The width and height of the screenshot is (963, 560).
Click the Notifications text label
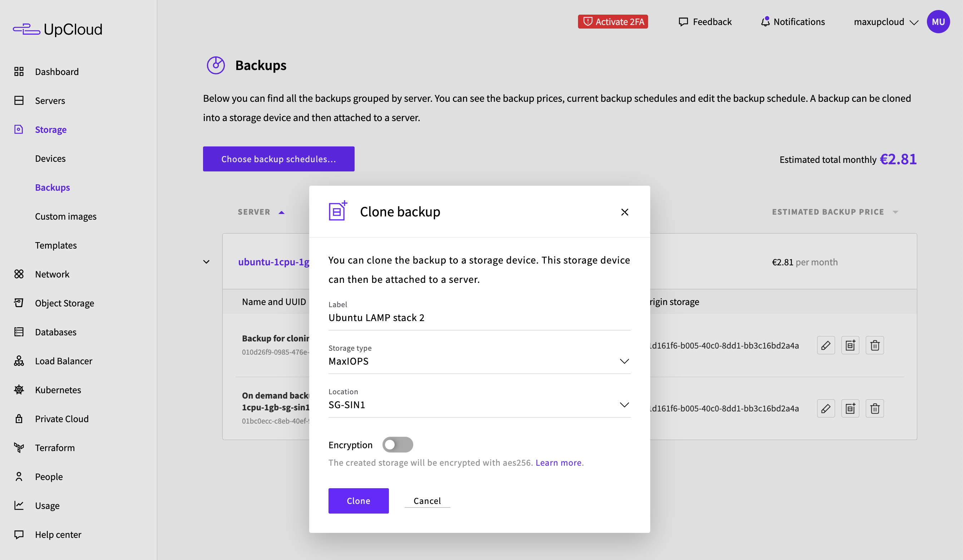click(799, 22)
